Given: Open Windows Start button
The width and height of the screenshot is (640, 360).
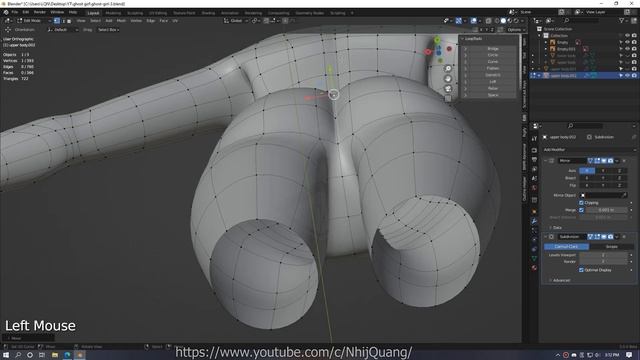Looking at the screenshot, I should pos(6,355).
